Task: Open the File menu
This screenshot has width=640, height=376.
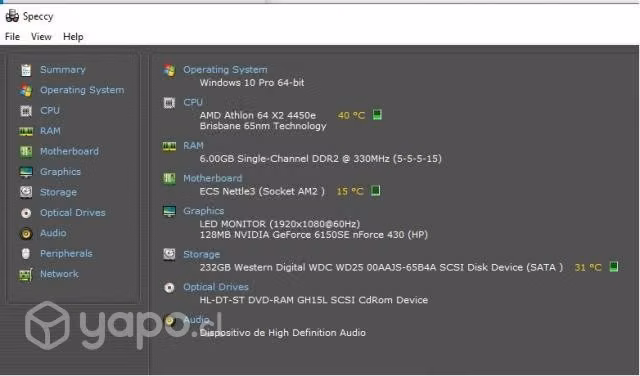Action: coord(12,37)
